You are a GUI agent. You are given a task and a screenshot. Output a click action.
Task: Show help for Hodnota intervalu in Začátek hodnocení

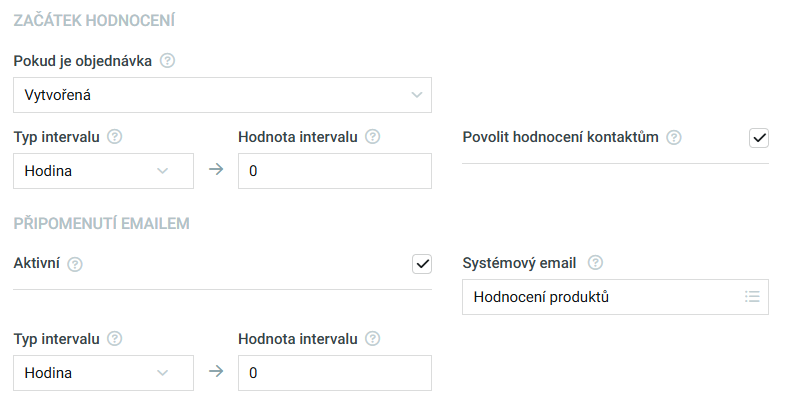click(x=373, y=137)
